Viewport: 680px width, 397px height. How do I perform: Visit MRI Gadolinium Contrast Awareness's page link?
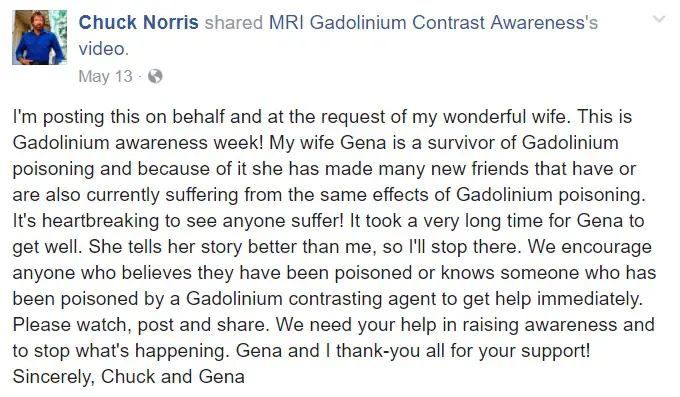[433, 23]
